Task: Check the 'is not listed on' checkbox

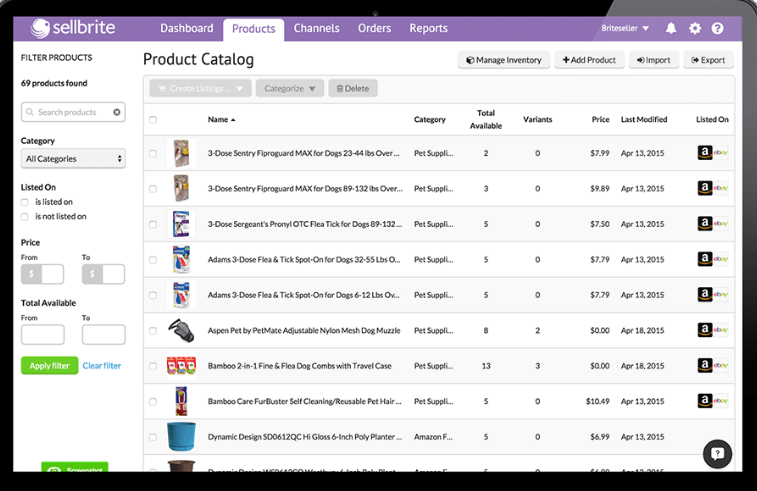Action: point(25,216)
